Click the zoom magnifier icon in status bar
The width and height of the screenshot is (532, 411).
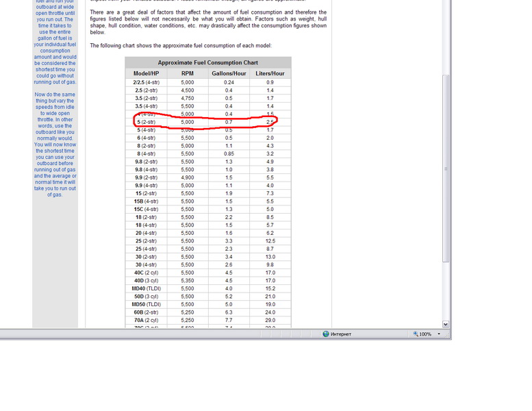tap(415, 334)
